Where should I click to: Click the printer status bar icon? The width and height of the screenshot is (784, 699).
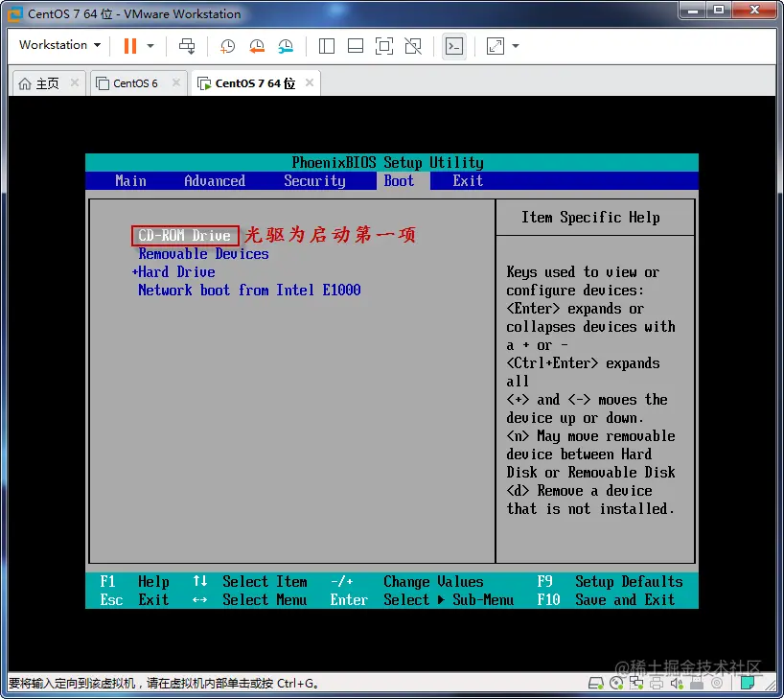click(x=657, y=683)
